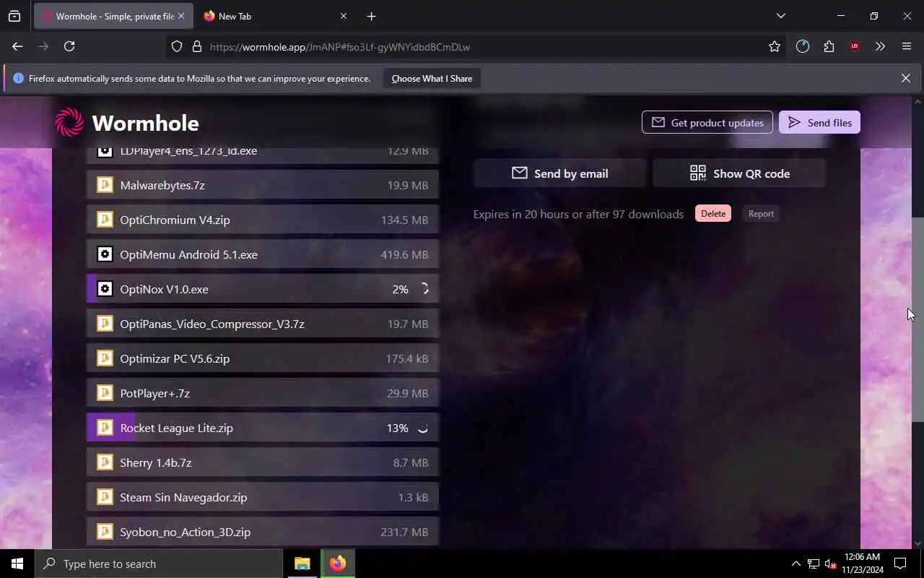The image size is (924, 578).
Task: Click the archive icon beside Sherry 1.4b.7z
Action: pyautogui.click(x=105, y=462)
